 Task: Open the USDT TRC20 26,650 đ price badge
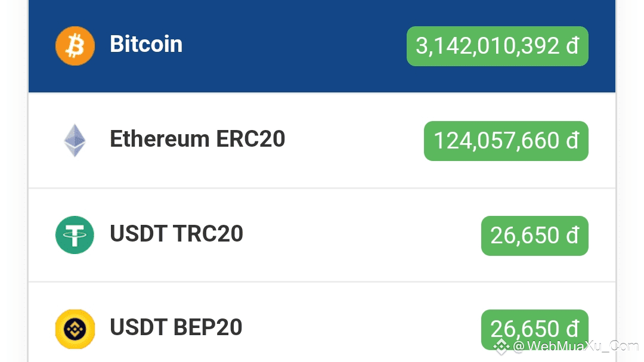point(535,236)
